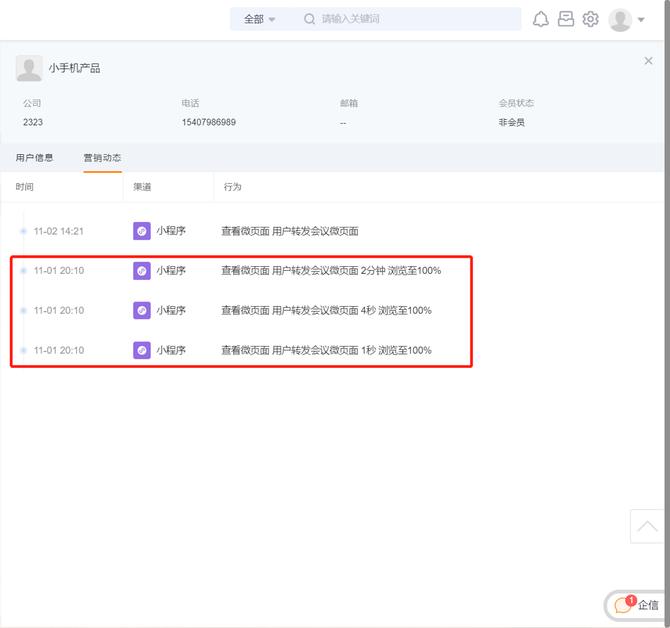Click the 渠道 column header
This screenshot has width=670, height=628.
[142, 187]
